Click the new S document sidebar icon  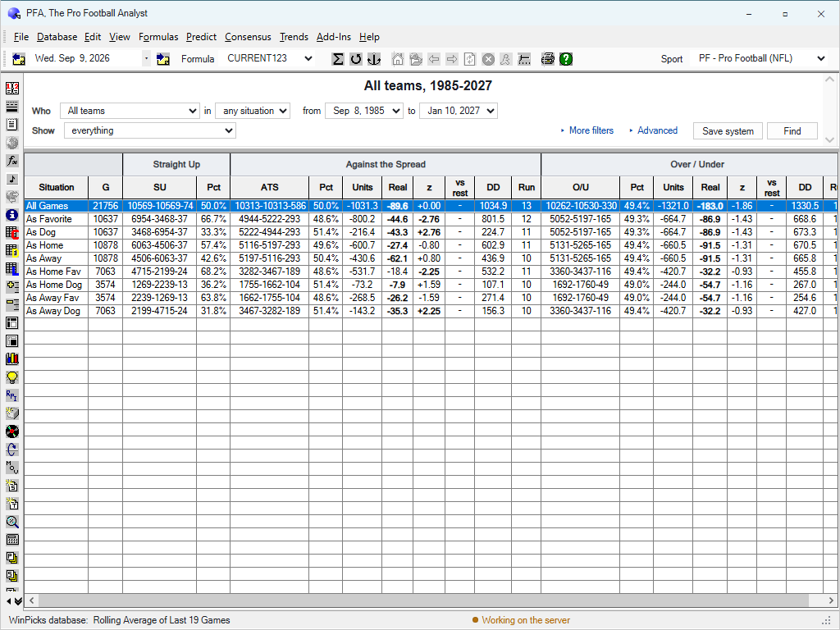coord(11,486)
